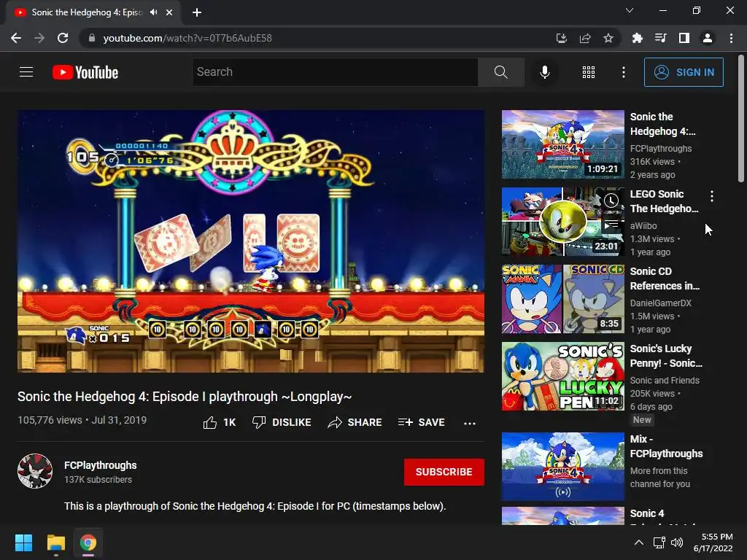Install app icon in address bar
Image resolution: width=747 pixels, height=560 pixels.
point(562,38)
